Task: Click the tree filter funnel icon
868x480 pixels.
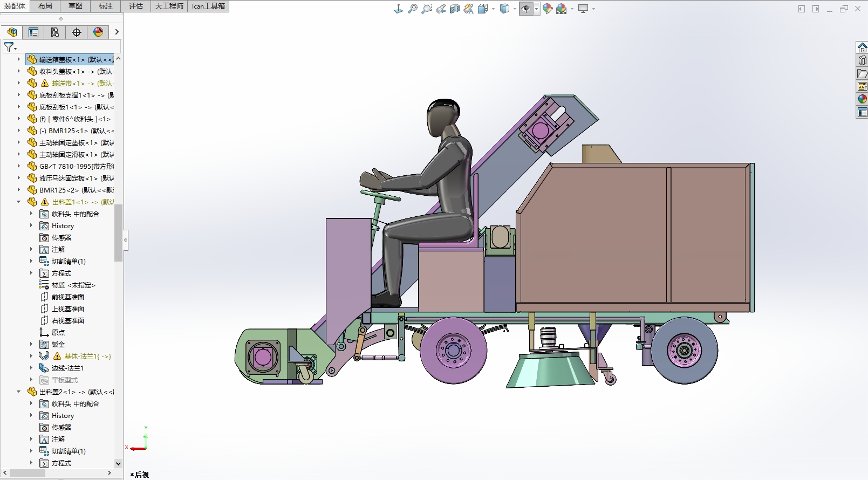Action: click(10, 47)
